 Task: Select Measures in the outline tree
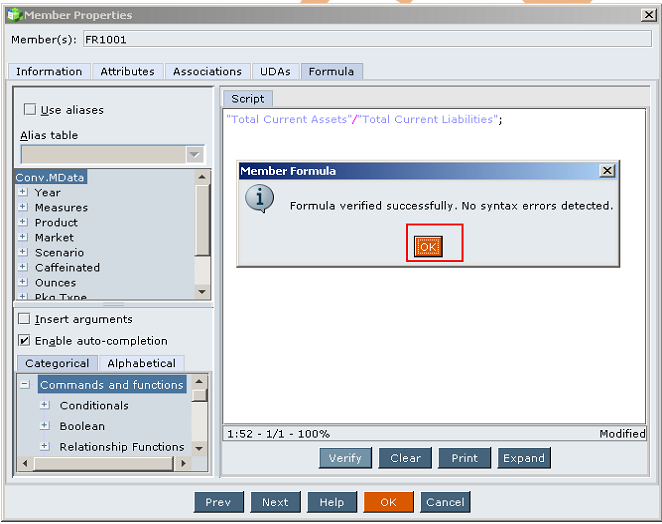pyautogui.click(x=61, y=207)
